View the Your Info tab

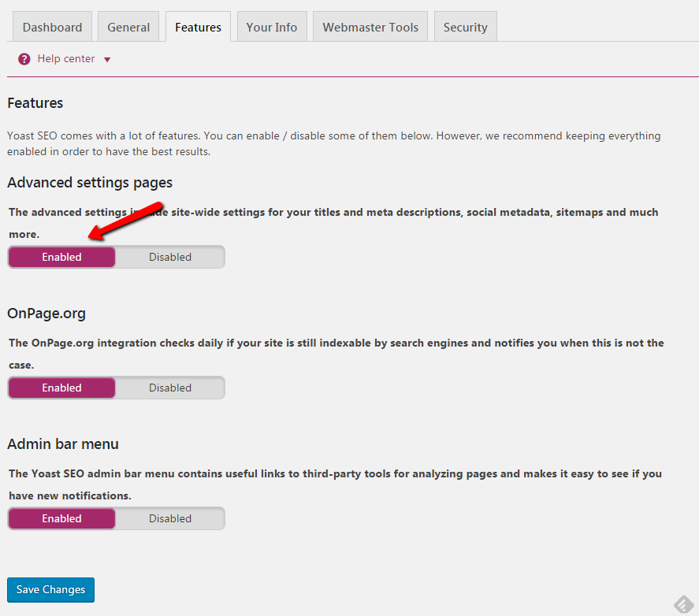click(271, 26)
